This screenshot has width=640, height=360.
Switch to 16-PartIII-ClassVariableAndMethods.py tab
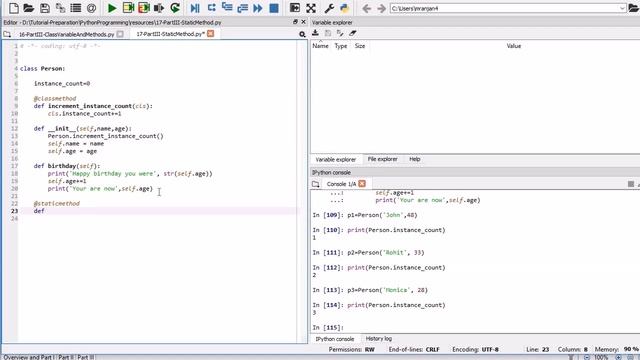pos(67,34)
